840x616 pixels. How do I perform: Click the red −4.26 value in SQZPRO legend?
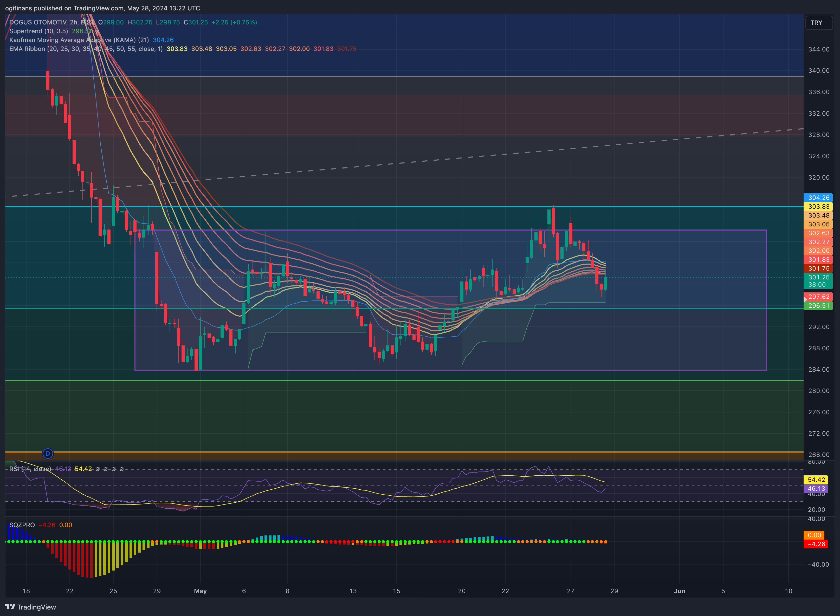(47, 525)
